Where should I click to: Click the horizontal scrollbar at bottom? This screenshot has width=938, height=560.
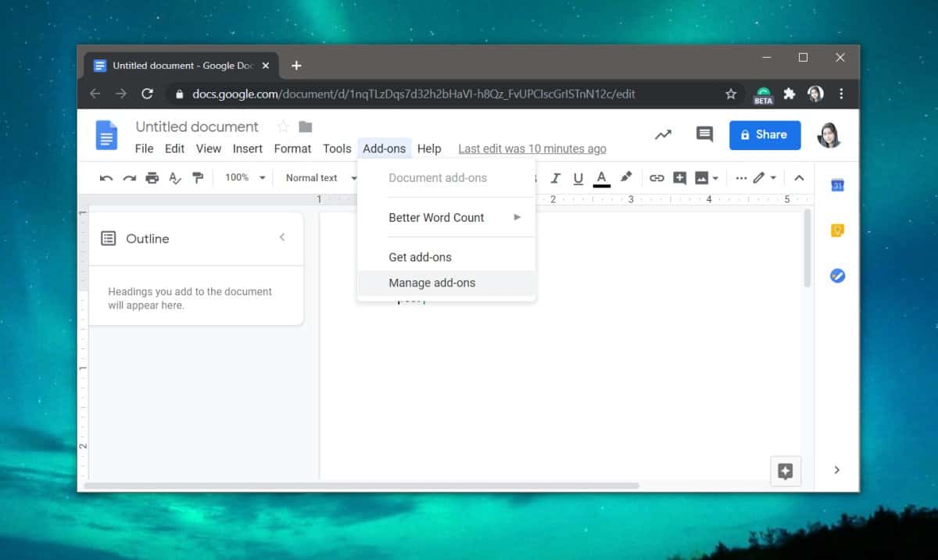pyautogui.click(x=361, y=486)
